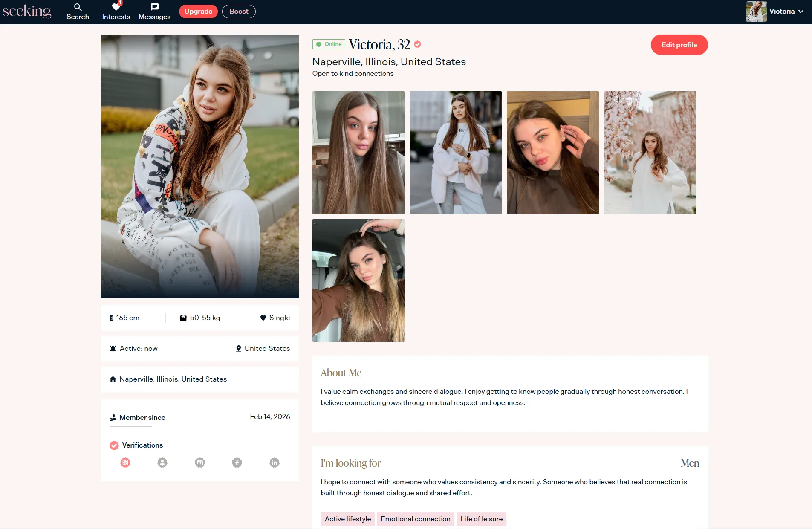Click the Facebook verification badge
812x529 pixels.
tap(237, 463)
